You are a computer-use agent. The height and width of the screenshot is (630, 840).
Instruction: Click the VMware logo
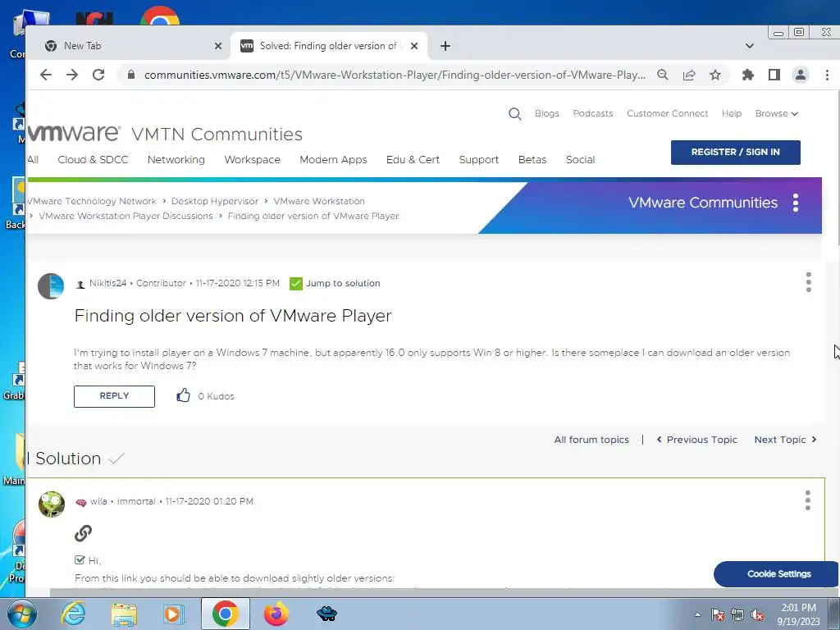(x=74, y=133)
